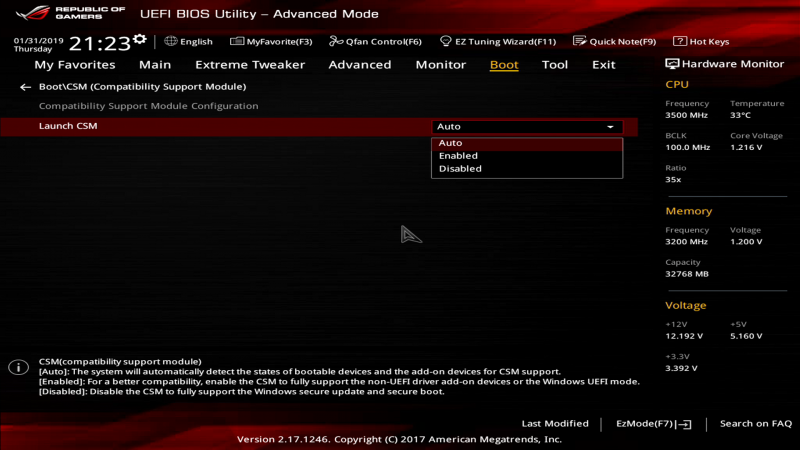Click the memory capacity value 32768 MB
The height and width of the screenshot is (450, 800).
click(x=687, y=274)
